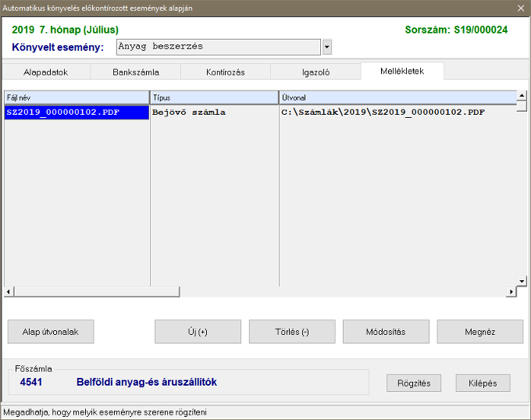
Task: Click the Módosítás button
Action: (386, 332)
